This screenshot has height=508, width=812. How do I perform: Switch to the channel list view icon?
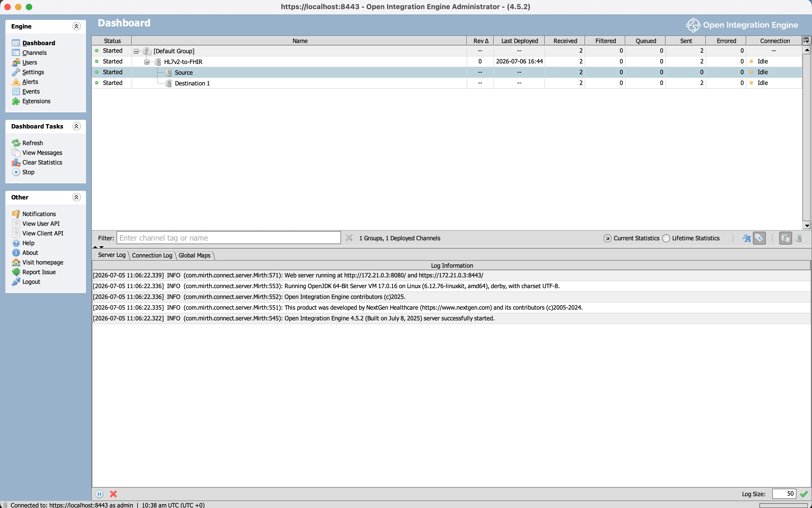click(x=799, y=238)
